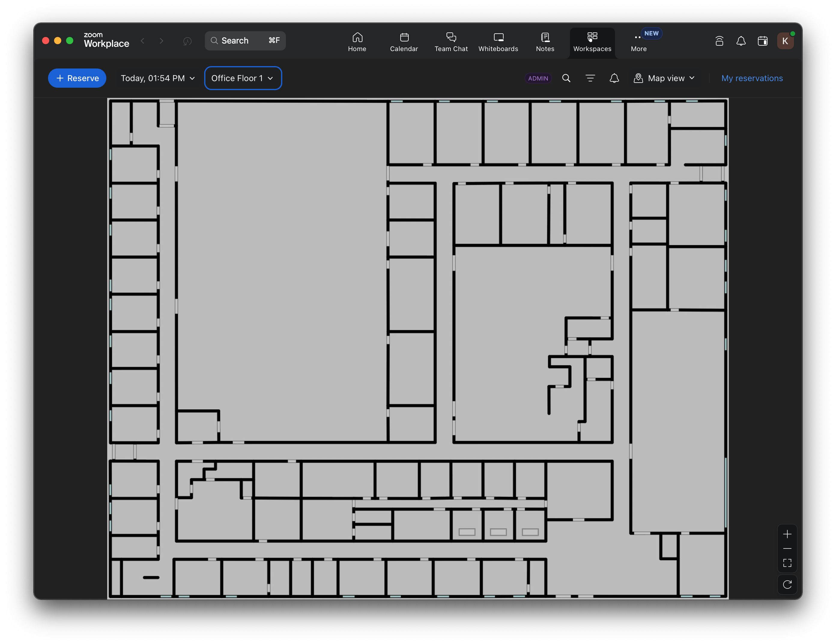Open the filter icon in workspace toolbar
The image size is (836, 644).
click(590, 78)
